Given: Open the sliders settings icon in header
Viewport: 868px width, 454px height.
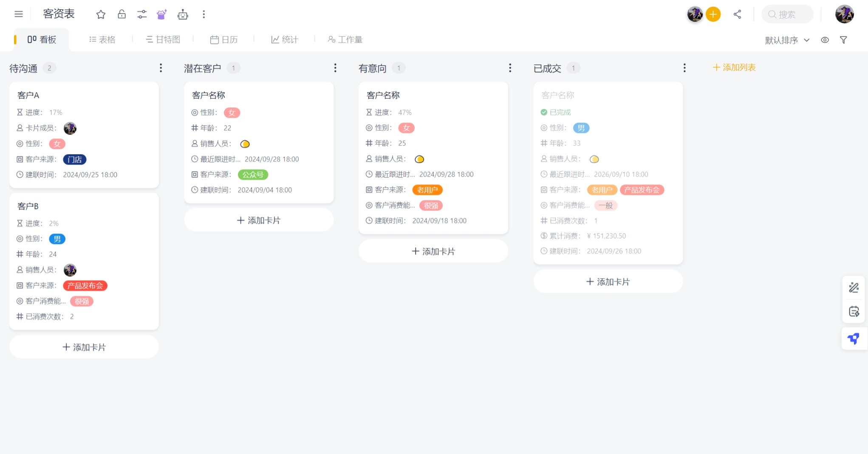Looking at the screenshot, I should (x=142, y=14).
